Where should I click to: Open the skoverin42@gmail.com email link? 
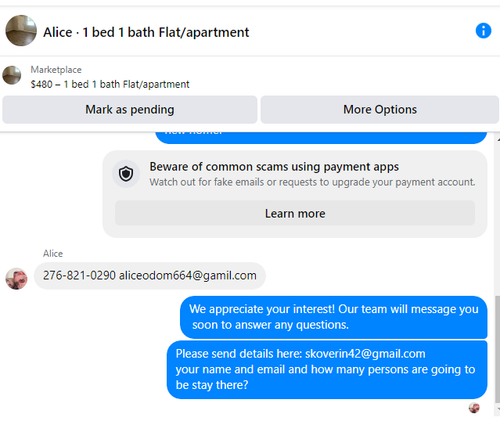click(365, 354)
